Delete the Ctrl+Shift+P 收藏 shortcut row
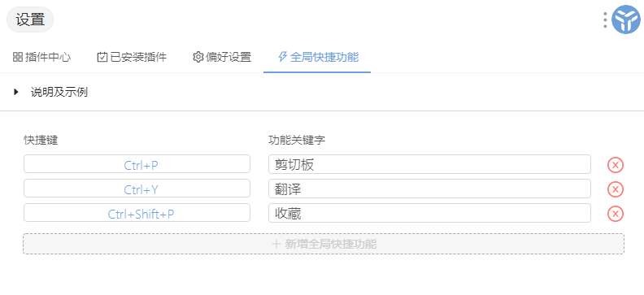The height and width of the screenshot is (295, 644). [616, 214]
